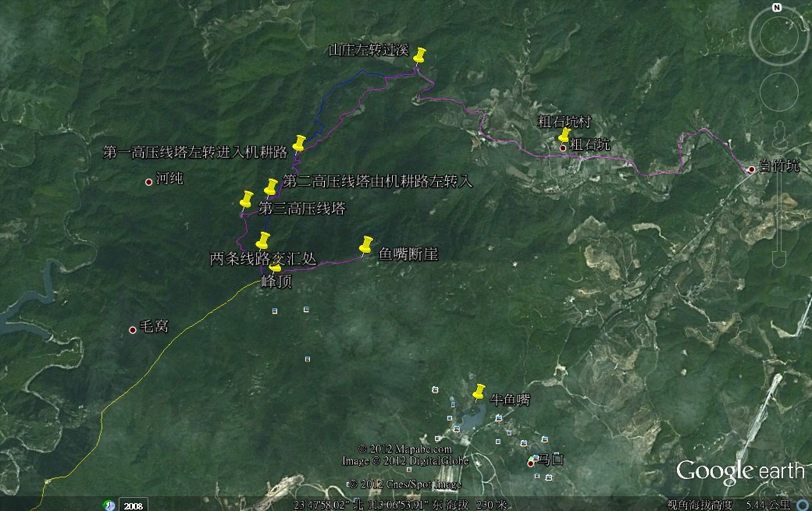Click the N north button on the compass
This screenshot has height=511, width=812.
pyautogui.click(x=777, y=8)
